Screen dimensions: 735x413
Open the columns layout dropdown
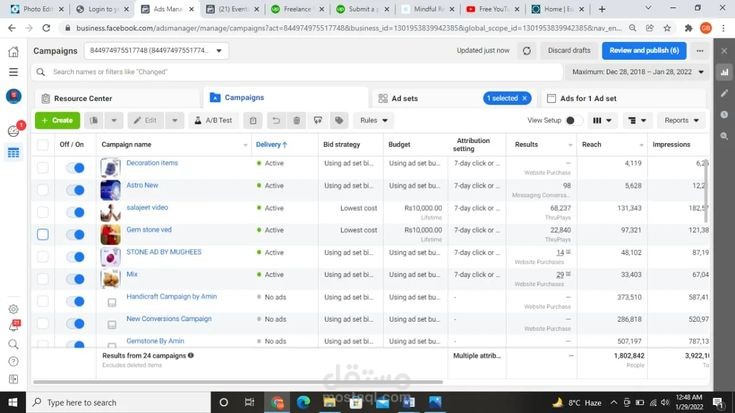point(602,120)
